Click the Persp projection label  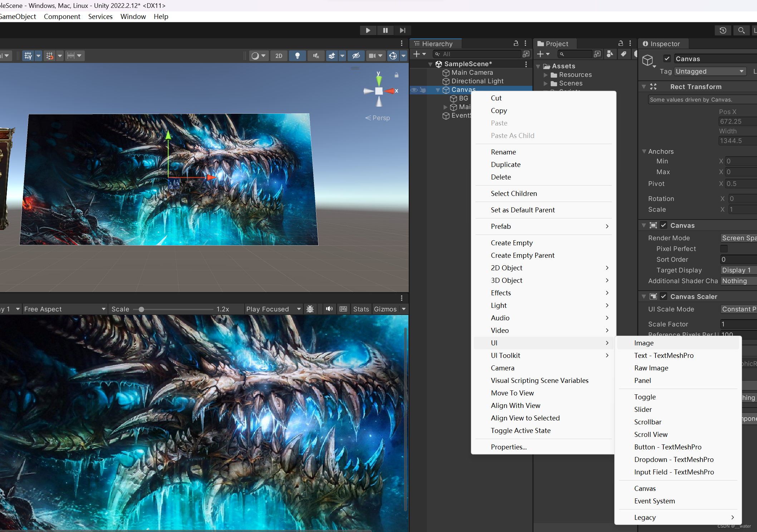tap(378, 118)
